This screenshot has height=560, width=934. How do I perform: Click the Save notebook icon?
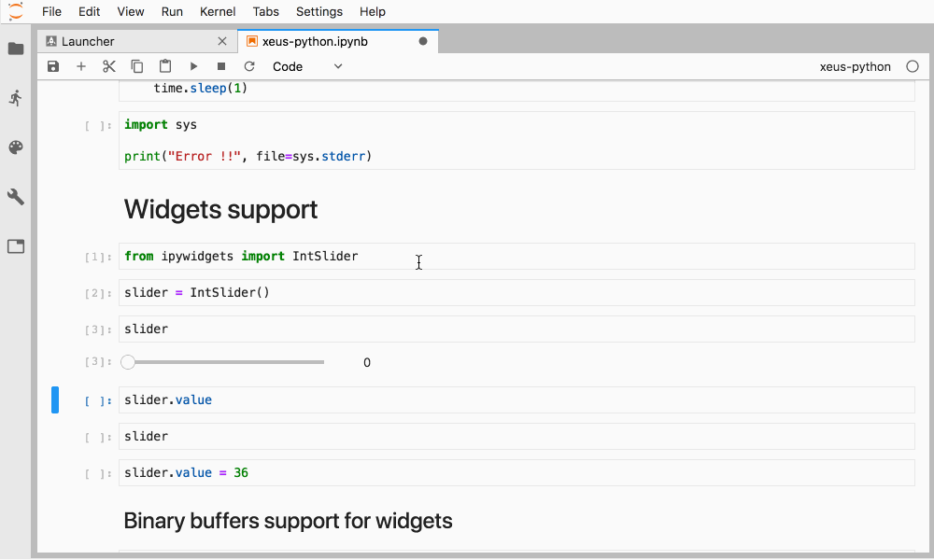[53, 66]
